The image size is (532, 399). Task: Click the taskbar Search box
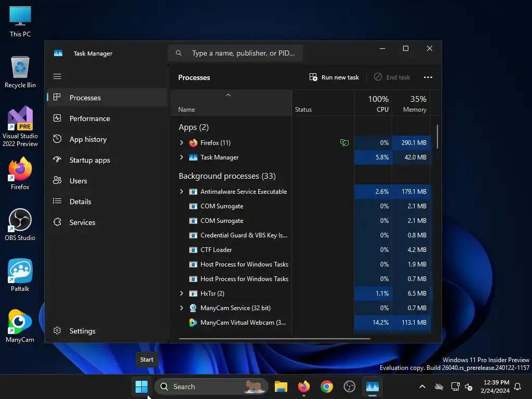click(211, 387)
